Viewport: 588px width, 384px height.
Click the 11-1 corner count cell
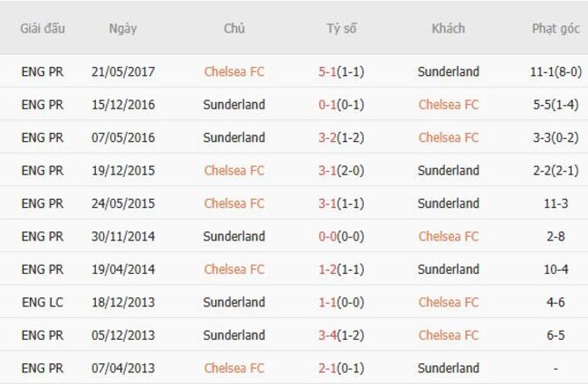tap(555, 71)
